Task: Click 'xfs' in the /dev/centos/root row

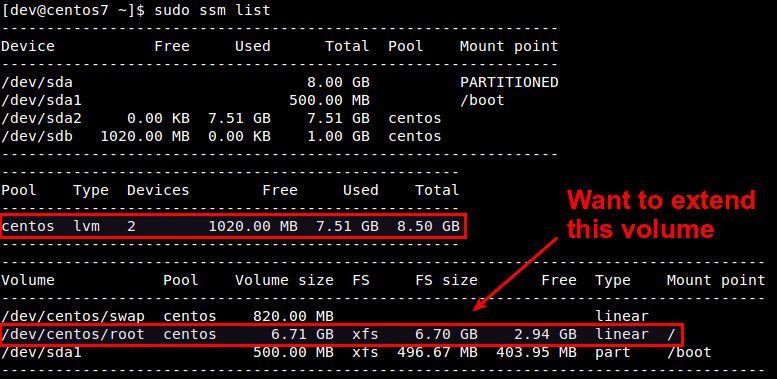Action: click(x=365, y=334)
